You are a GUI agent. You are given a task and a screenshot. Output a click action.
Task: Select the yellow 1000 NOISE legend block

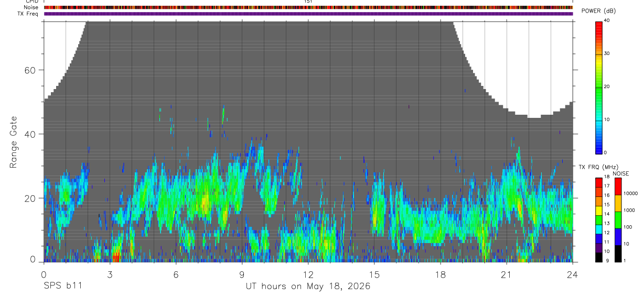click(x=618, y=203)
